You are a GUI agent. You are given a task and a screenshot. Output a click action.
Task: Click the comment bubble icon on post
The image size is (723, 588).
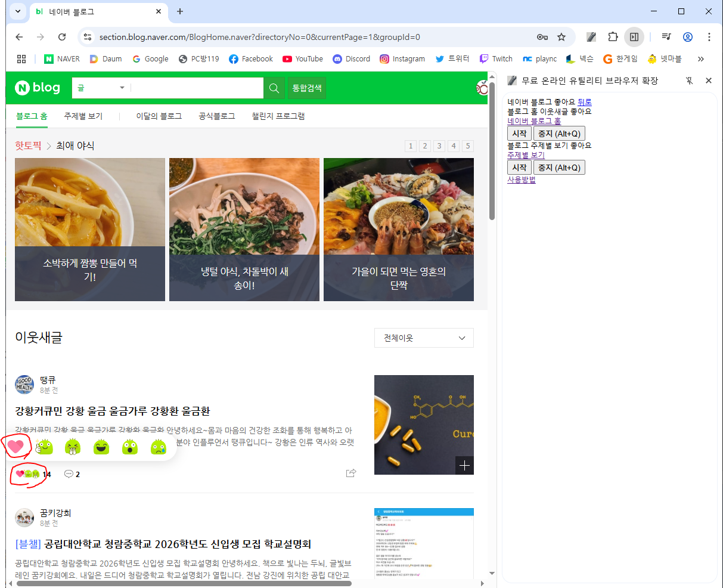(69, 474)
